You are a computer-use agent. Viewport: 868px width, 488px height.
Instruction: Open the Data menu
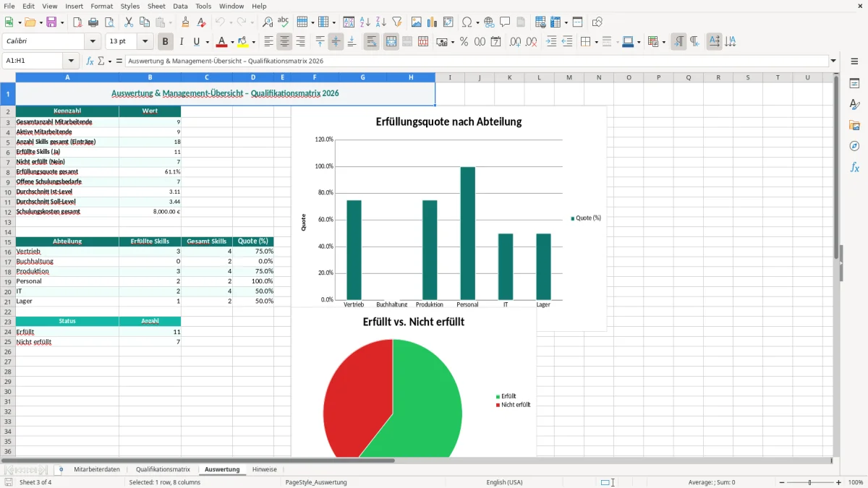coord(180,6)
